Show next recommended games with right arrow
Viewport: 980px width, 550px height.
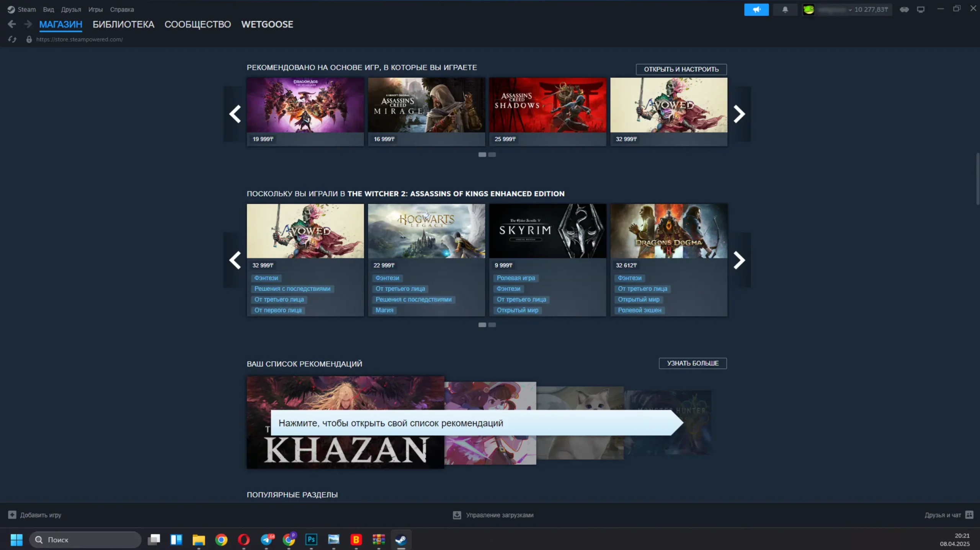coord(739,114)
